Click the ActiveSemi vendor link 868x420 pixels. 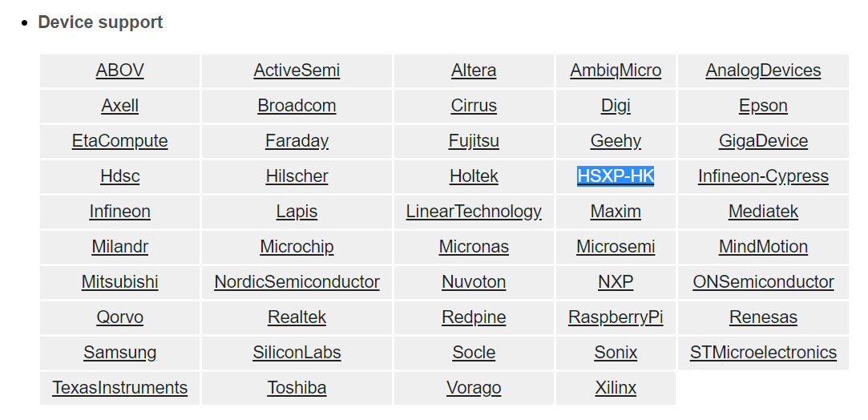(x=297, y=71)
